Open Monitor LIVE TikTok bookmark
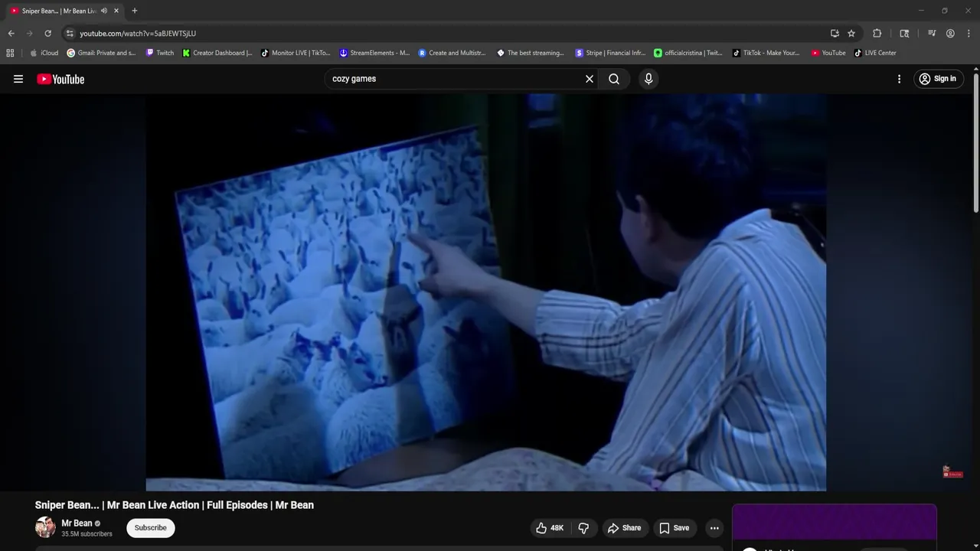This screenshot has width=980, height=551. pos(296,53)
